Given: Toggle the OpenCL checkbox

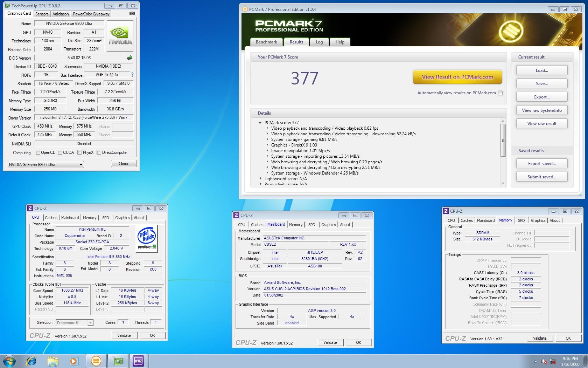Looking at the screenshot, I should 38,152.
